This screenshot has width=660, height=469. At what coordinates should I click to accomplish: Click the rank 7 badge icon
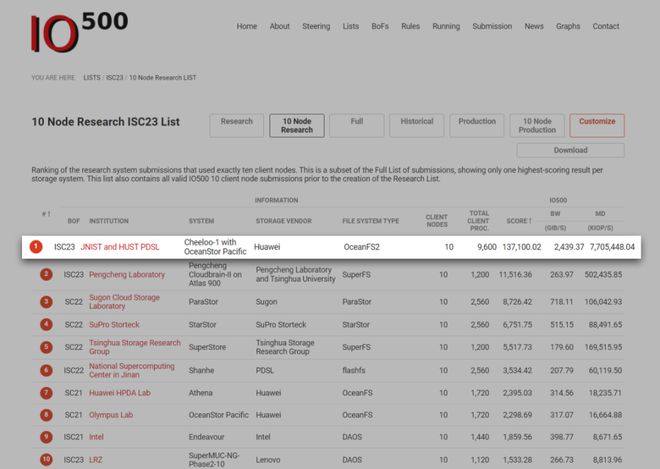tap(46, 393)
